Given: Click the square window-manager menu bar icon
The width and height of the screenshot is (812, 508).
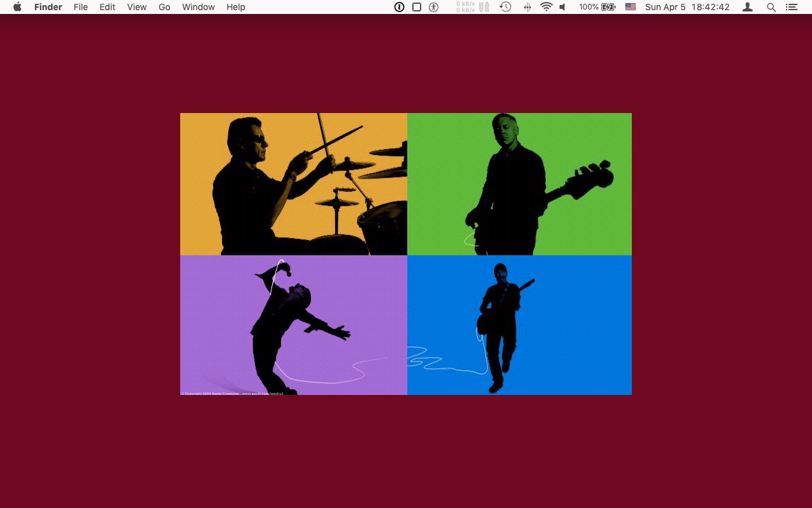Looking at the screenshot, I should point(417,7).
